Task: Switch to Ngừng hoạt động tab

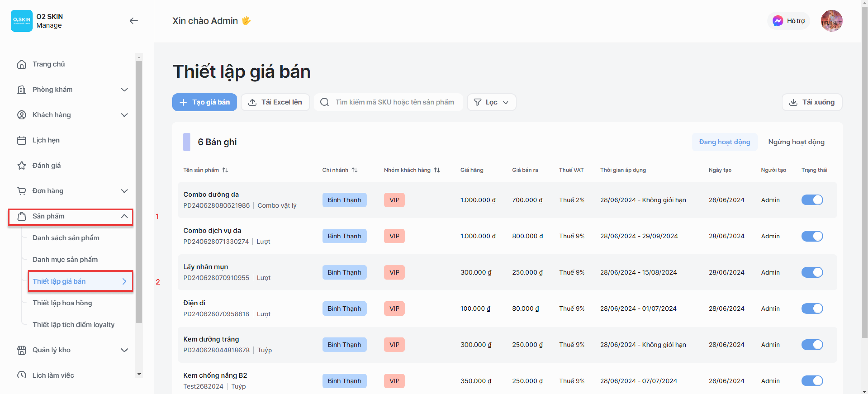Action: coord(796,142)
